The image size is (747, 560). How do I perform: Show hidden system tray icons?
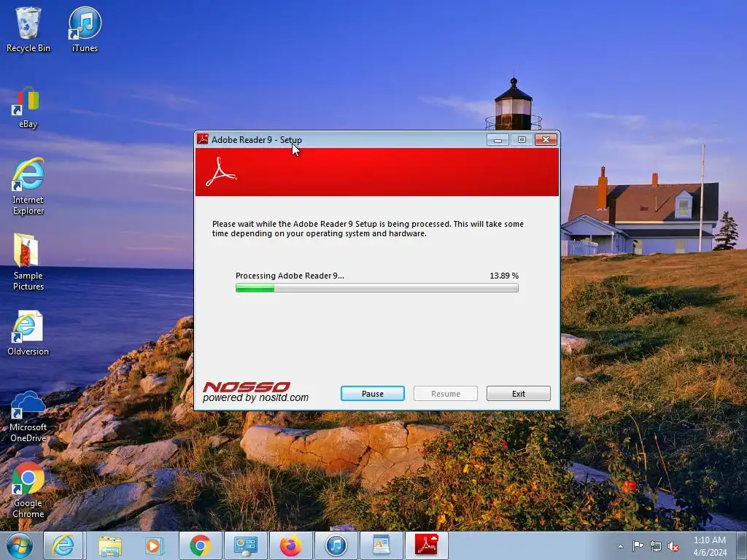tap(620, 546)
